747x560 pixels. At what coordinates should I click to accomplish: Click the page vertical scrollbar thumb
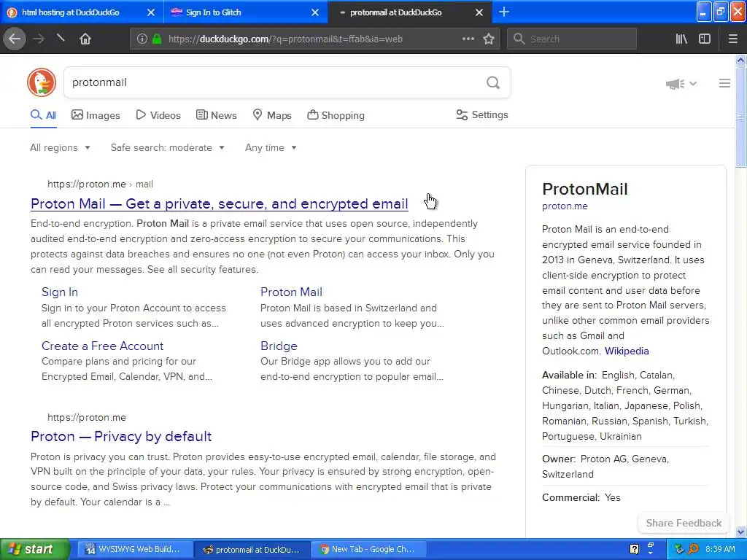[x=741, y=117]
